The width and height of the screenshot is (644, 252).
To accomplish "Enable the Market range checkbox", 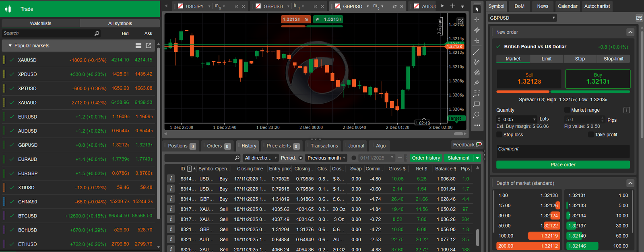I will click(567, 110).
